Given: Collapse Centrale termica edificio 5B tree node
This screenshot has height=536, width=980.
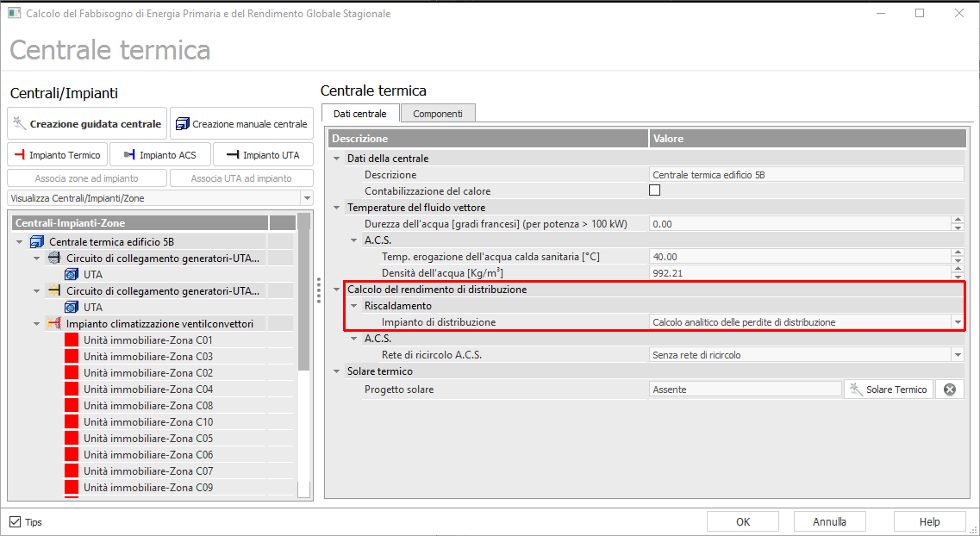Looking at the screenshot, I should (x=20, y=242).
